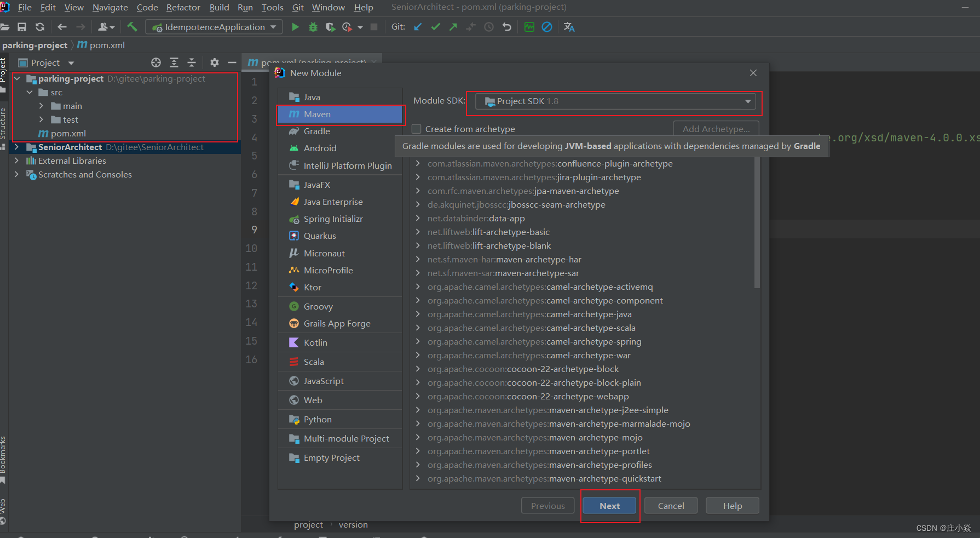
Task: Click the archetype list vertical scrollbar
Action: 757,222
